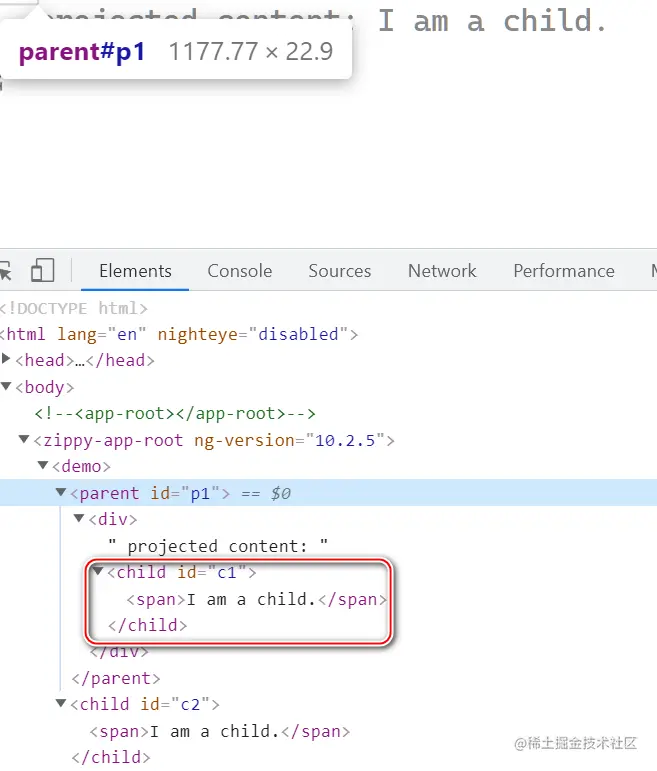The image size is (657, 771).
Task: Select the zippy-app-root ng-version row
Action: tap(214, 441)
